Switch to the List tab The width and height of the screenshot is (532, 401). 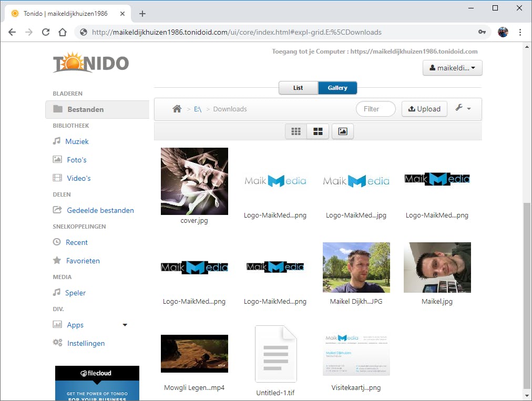298,88
